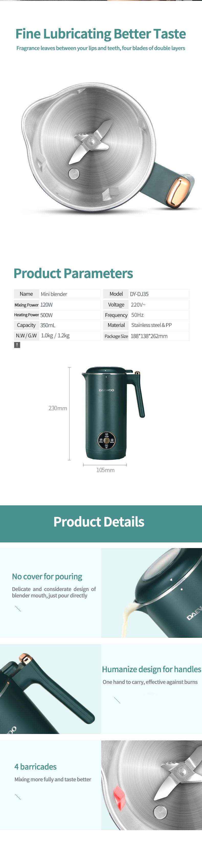The height and width of the screenshot is (868, 202).
Task: Open the milk pouring spout image
Action: click(x=151, y=593)
